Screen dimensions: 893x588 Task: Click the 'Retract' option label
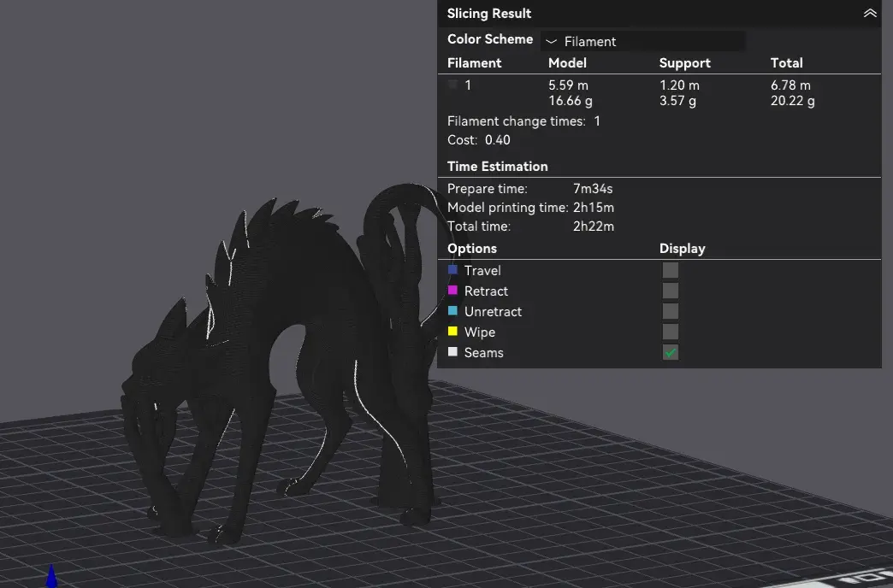coord(486,291)
